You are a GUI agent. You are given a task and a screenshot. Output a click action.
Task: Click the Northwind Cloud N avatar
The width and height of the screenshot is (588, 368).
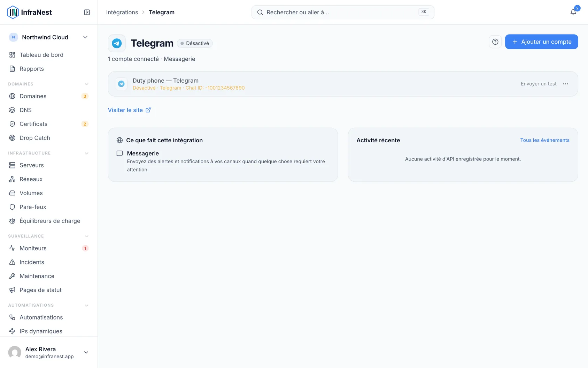pos(13,37)
